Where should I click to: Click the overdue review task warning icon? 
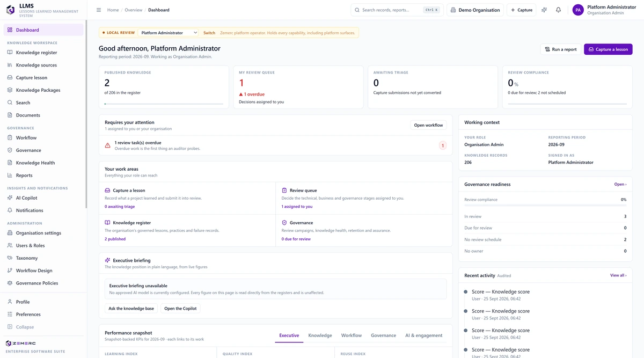click(x=108, y=145)
